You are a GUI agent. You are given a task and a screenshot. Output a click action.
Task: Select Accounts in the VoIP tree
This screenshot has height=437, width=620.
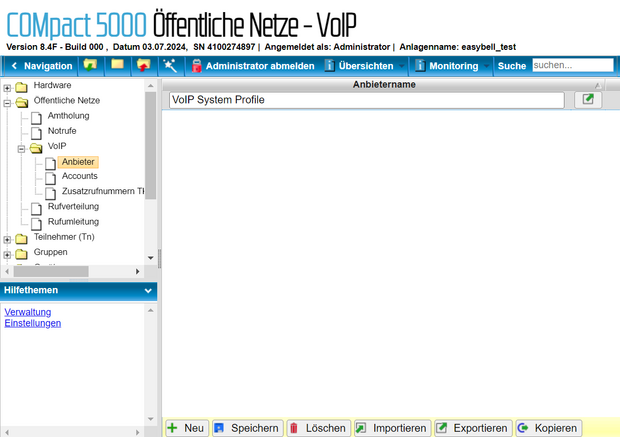79,176
